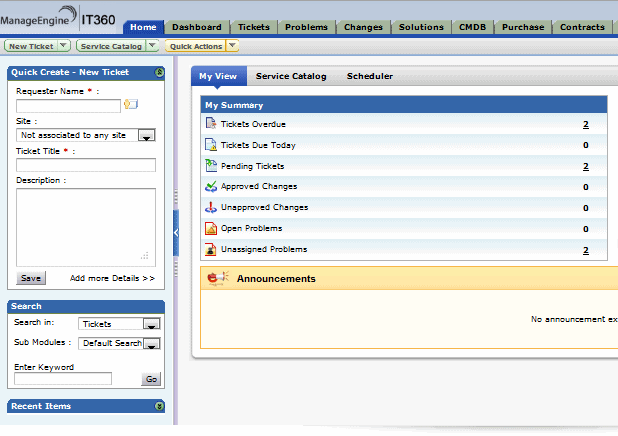This screenshot has height=436, width=618.
Task: Click the Tickets Due Today icon
Action: pyautogui.click(x=211, y=145)
